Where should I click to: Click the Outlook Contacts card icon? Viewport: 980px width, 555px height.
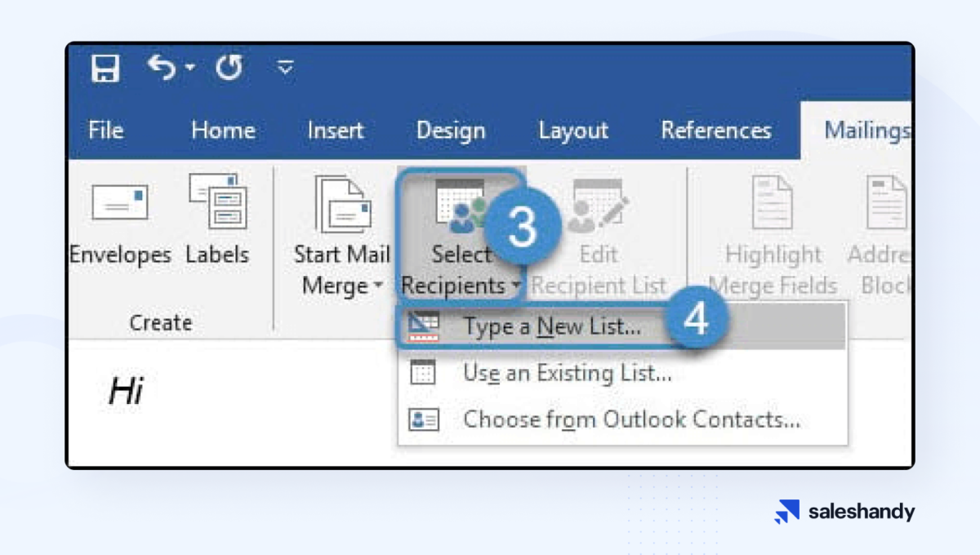click(x=423, y=420)
